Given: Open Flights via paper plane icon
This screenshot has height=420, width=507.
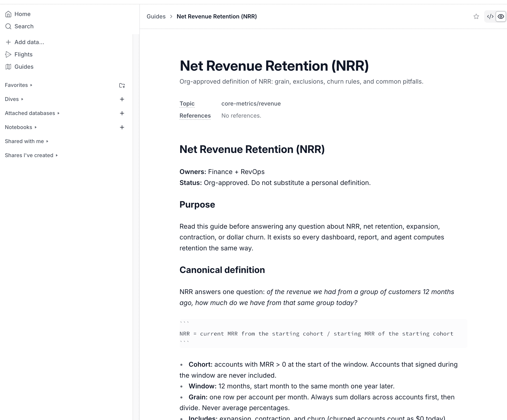Looking at the screenshot, I should pos(8,55).
